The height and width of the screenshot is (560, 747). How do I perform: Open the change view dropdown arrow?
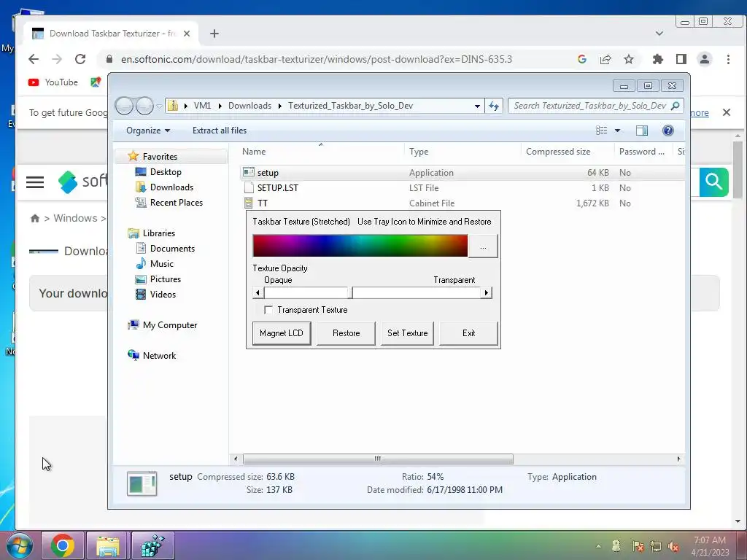617,131
